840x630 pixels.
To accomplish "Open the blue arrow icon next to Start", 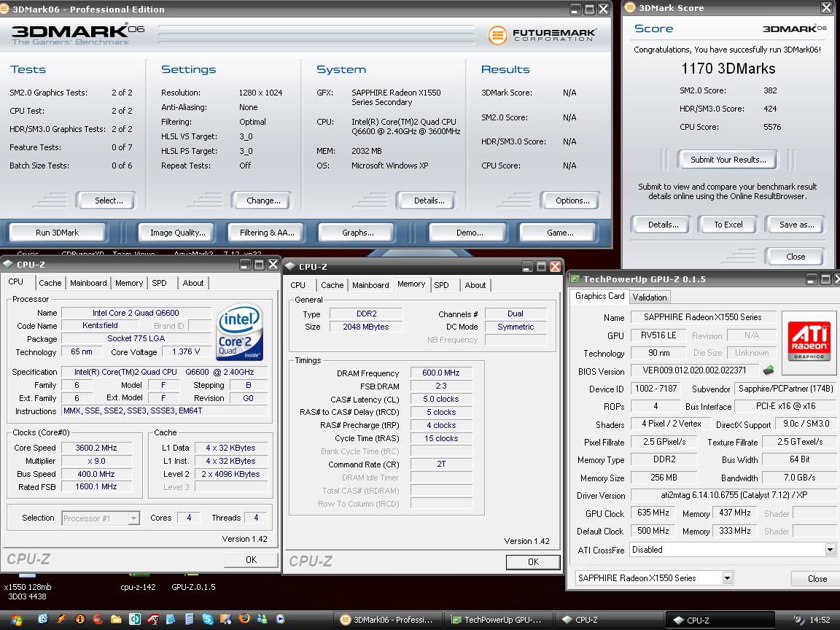I will (44, 619).
